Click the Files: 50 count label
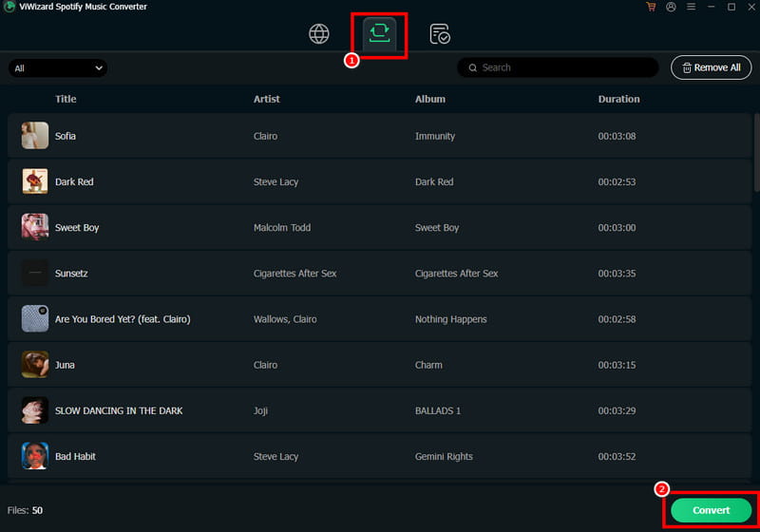Screen dimensions: 760x532 pos(25,510)
